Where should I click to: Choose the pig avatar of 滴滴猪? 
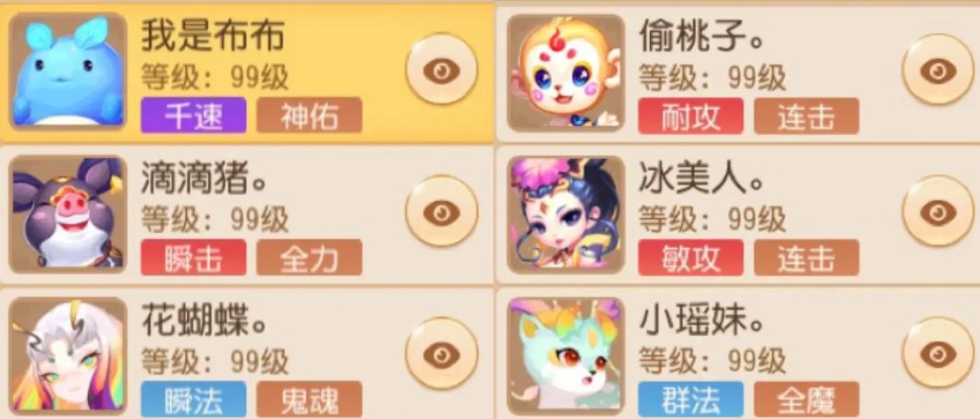point(67,214)
